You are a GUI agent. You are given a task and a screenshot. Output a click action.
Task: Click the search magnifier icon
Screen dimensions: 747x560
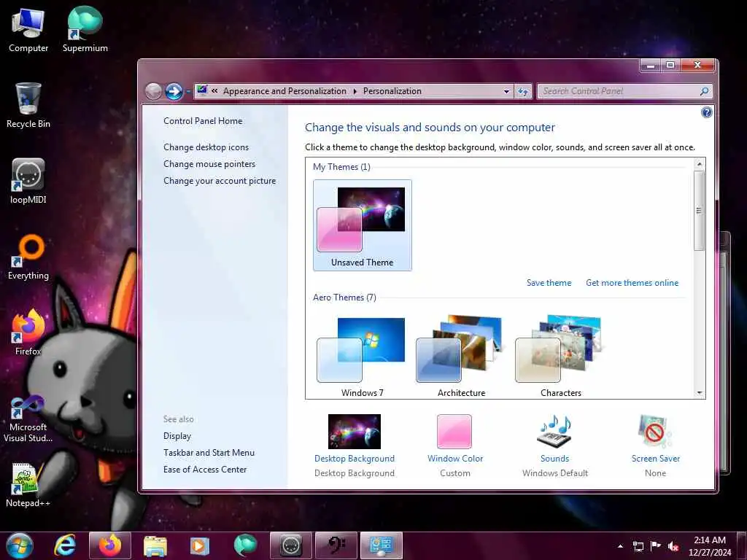tap(704, 91)
